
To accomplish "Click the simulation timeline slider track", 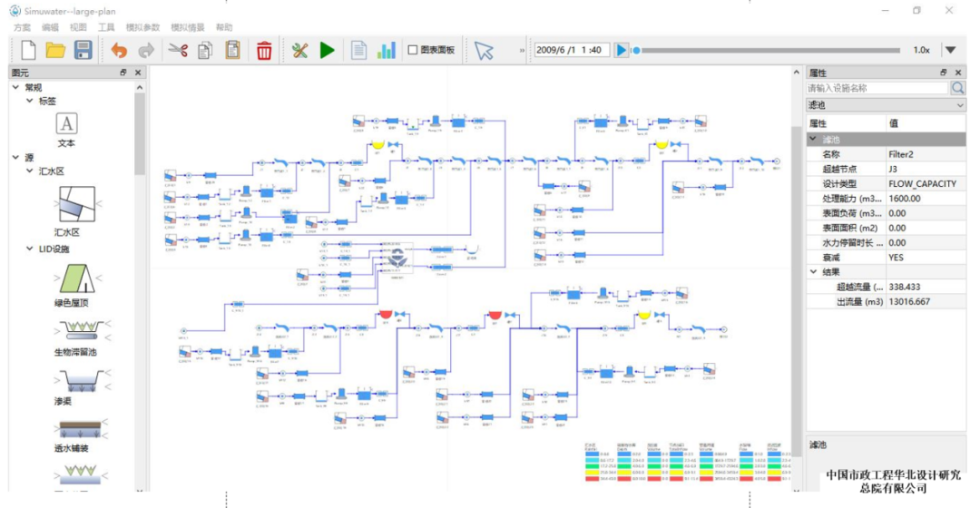I will coord(771,50).
